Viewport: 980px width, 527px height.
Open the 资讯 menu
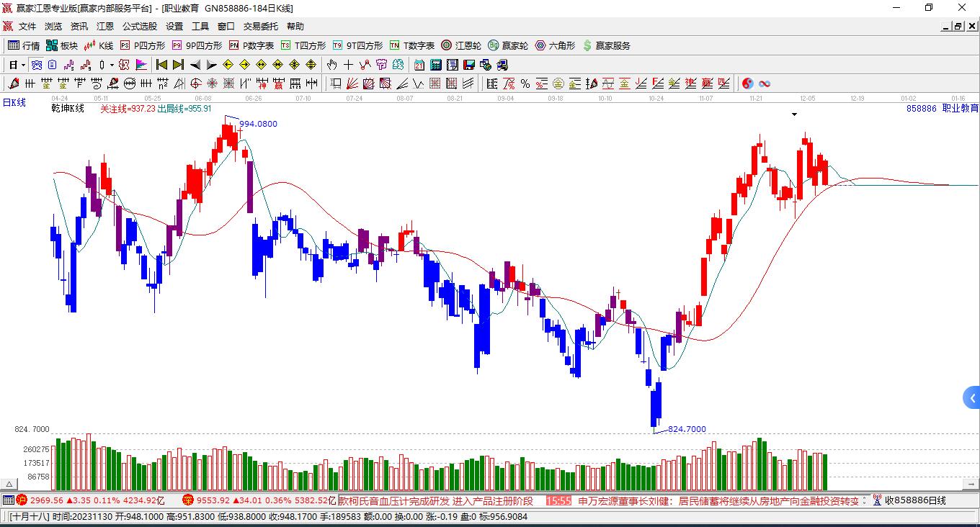tap(79, 27)
